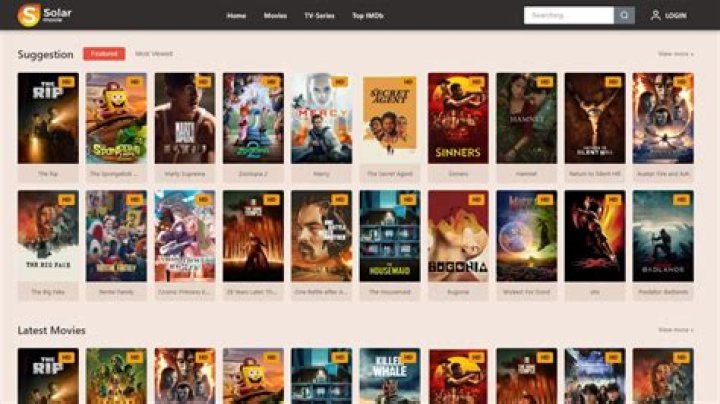Open the Mercy poster
The height and width of the screenshot is (404, 720).
[x=321, y=118]
